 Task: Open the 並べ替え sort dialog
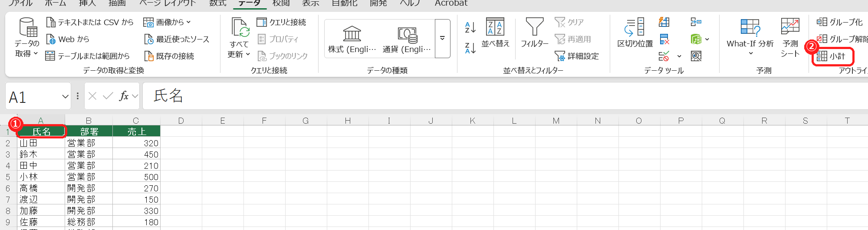[x=495, y=33]
